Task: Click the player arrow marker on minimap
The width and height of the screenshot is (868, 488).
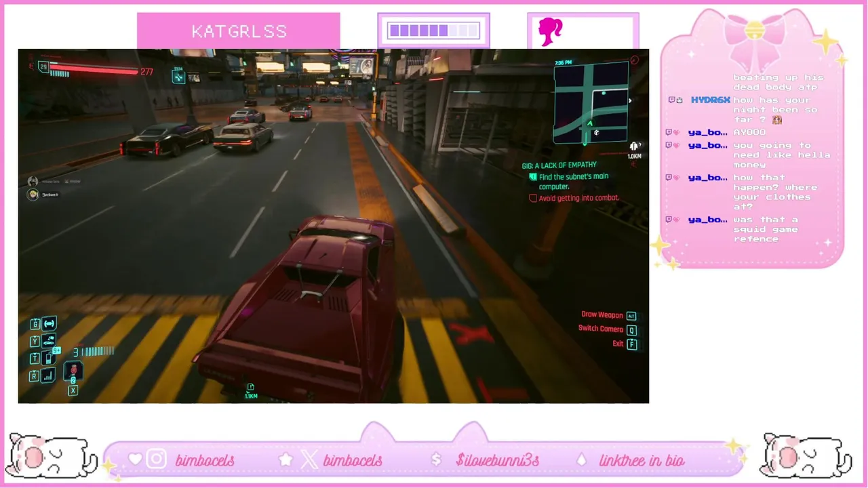Action: [x=589, y=123]
